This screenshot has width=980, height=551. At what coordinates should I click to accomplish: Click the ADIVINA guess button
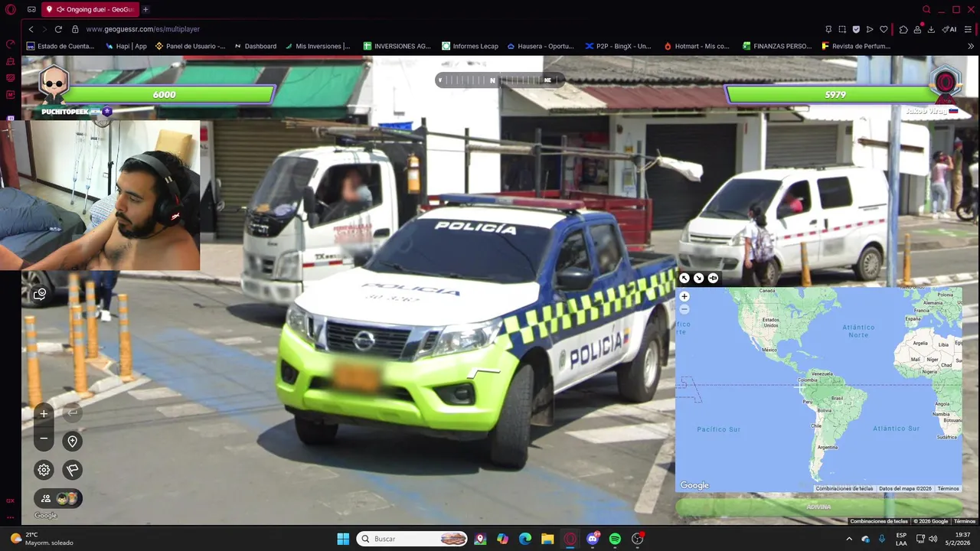[x=818, y=507]
